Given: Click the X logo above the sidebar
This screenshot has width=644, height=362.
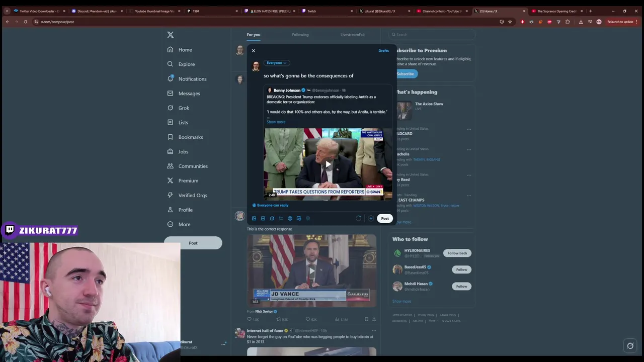Looking at the screenshot, I should coord(170,35).
